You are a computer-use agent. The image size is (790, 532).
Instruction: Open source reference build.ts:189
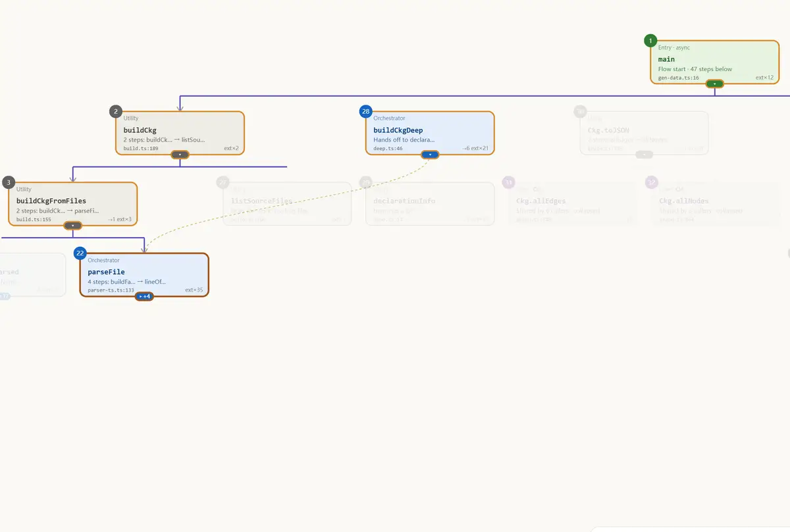point(141,149)
